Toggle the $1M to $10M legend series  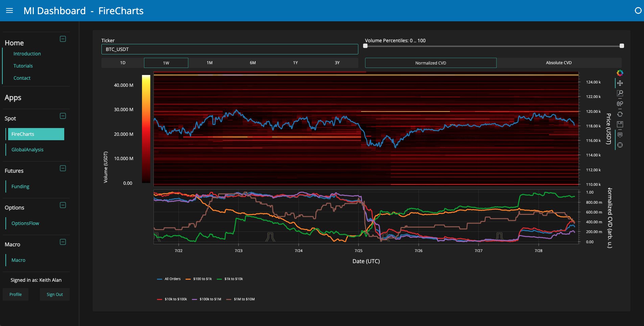click(240, 299)
